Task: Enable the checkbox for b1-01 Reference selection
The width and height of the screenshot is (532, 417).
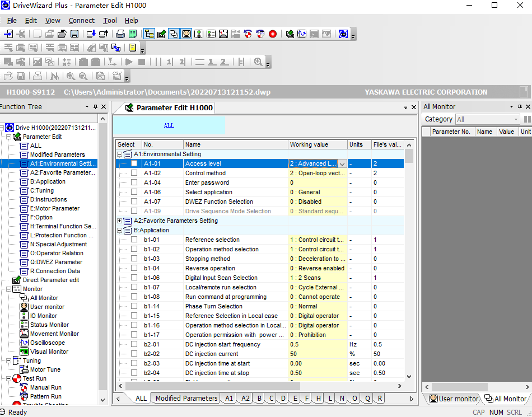Action: pos(134,240)
